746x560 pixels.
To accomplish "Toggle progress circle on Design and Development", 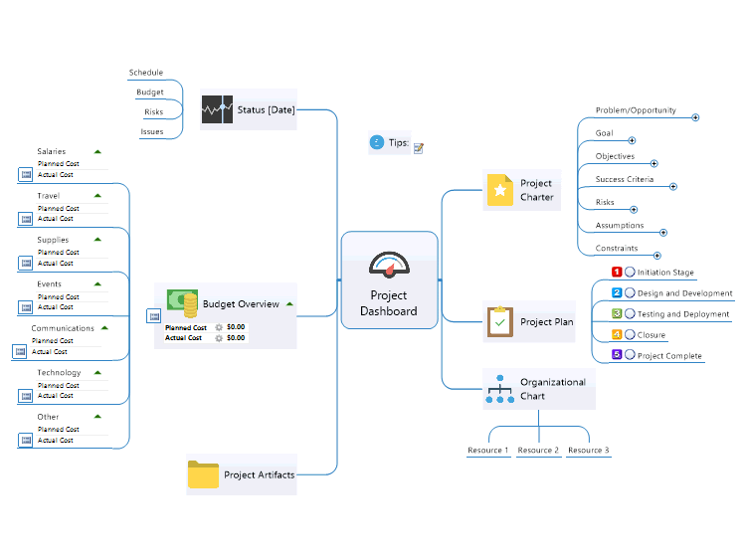I will 630,292.
